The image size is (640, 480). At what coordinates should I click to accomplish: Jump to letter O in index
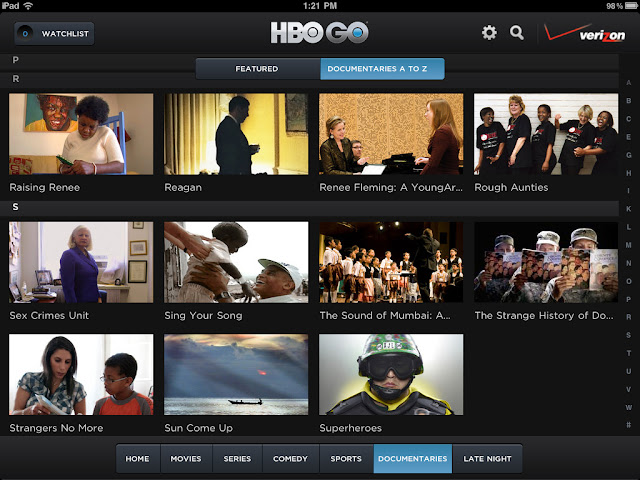pos(629,281)
